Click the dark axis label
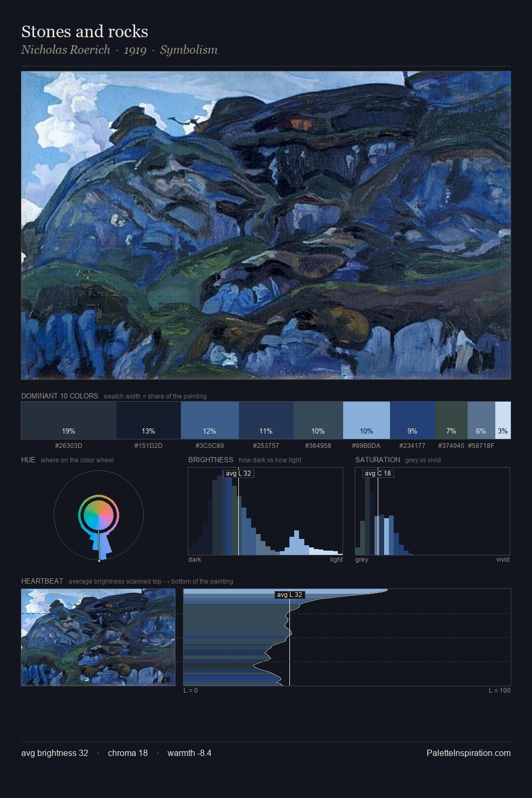Image resolution: width=532 pixels, height=798 pixels. [195, 560]
